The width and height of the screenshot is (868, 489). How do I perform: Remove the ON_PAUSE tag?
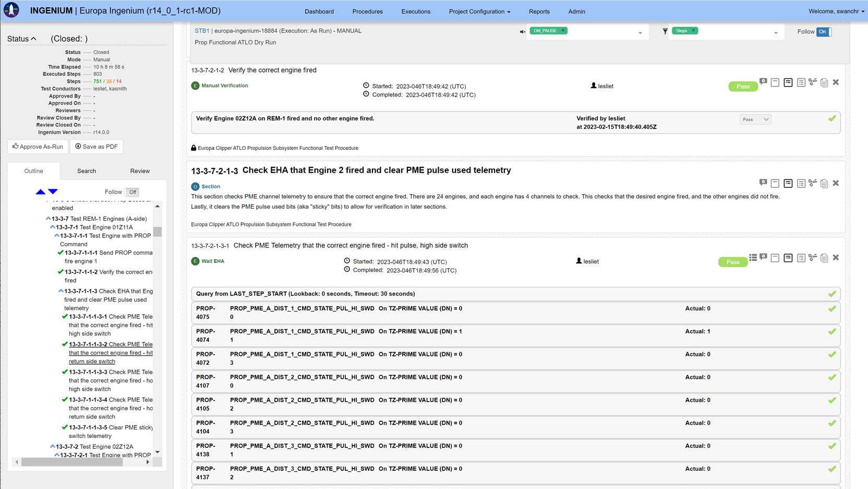(x=563, y=31)
